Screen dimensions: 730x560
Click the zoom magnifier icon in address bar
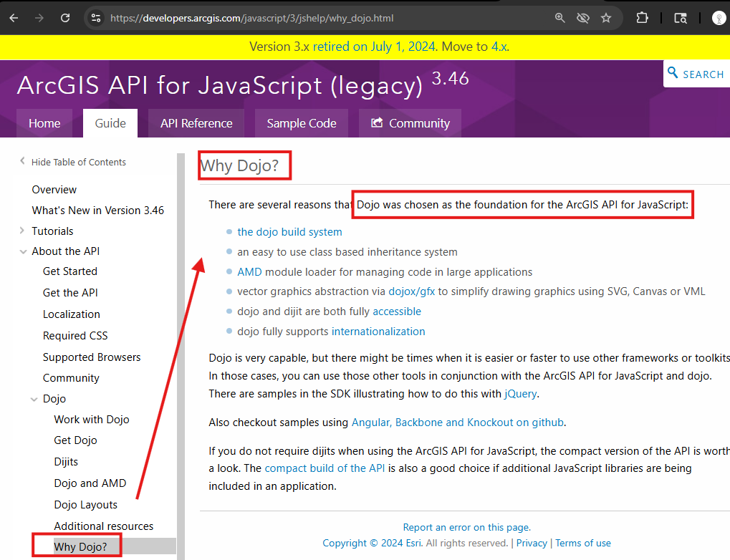point(559,18)
